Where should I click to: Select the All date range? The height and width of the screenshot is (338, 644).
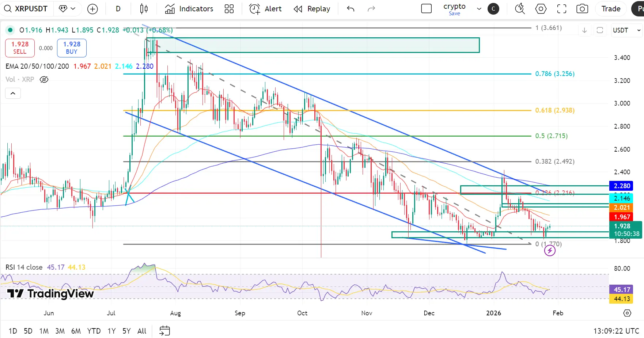click(x=142, y=331)
